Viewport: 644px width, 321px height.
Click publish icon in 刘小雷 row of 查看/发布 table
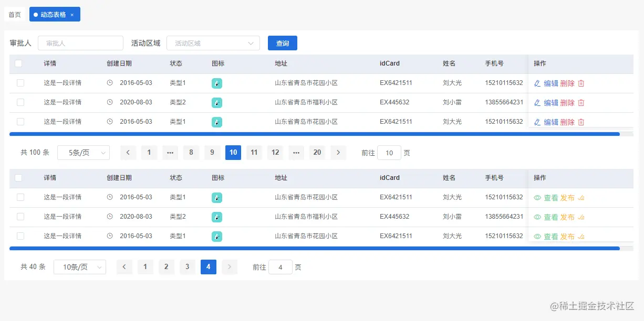tap(581, 217)
